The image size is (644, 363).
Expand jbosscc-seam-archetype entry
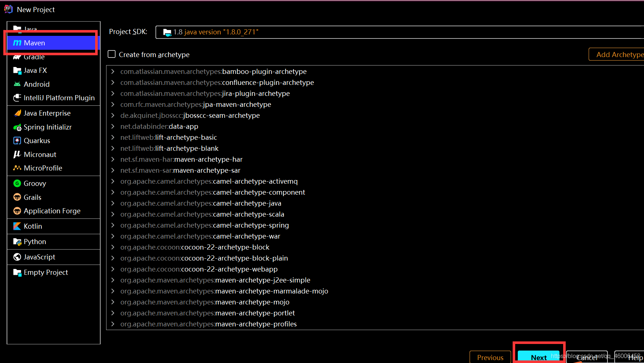pyautogui.click(x=113, y=115)
